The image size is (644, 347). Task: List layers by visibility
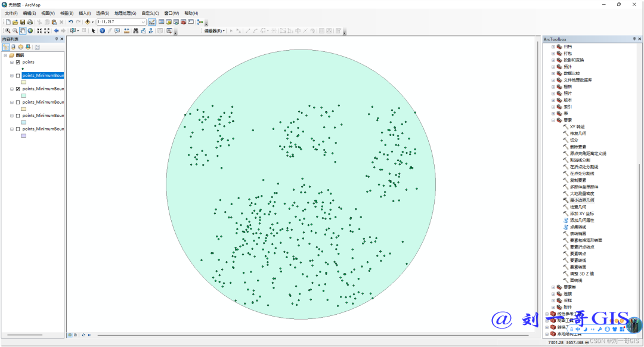20,47
